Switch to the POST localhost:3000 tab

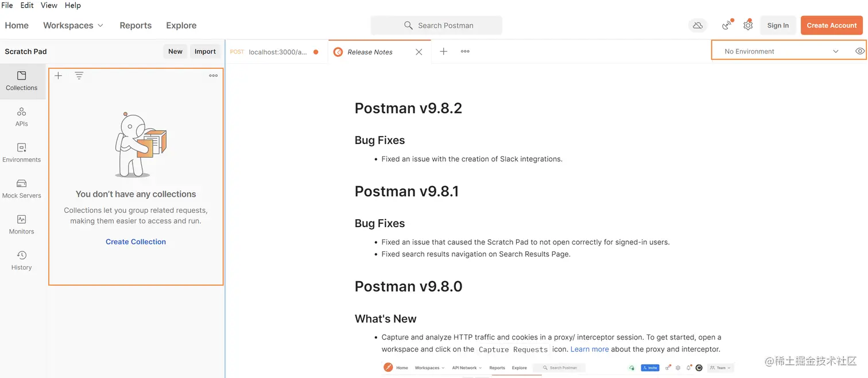276,52
